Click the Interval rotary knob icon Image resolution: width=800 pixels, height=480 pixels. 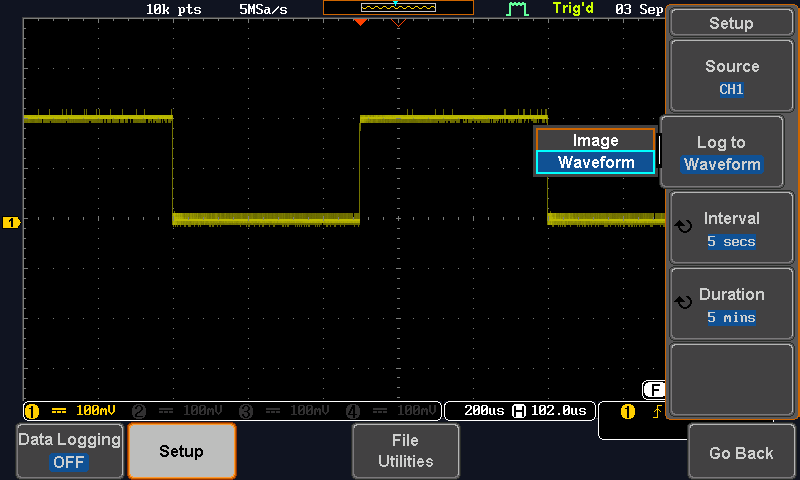point(684,227)
